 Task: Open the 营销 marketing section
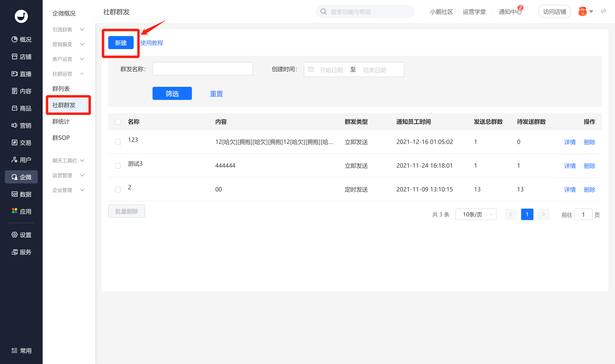[21, 125]
